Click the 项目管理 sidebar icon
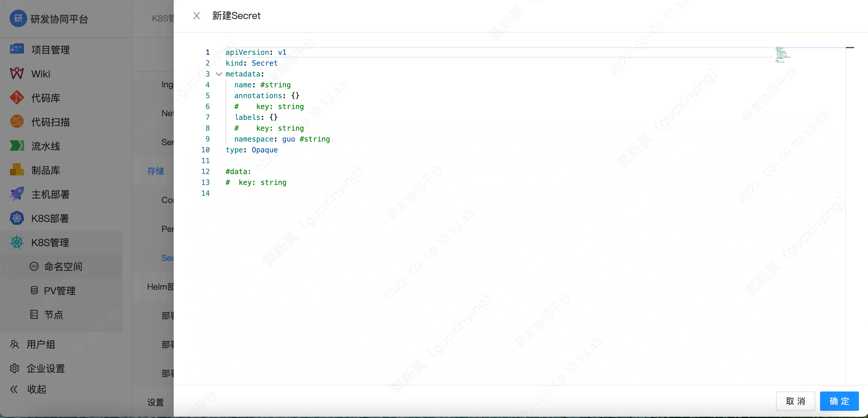 pos(17,49)
